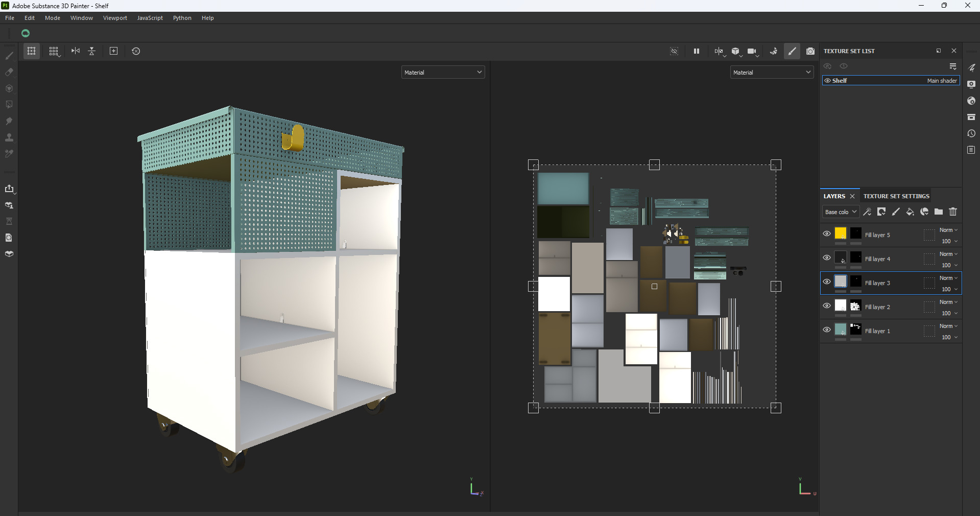Viewport: 980px width, 516px height.
Task: Open the Display settings icon in right dock
Action: [971, 84]
